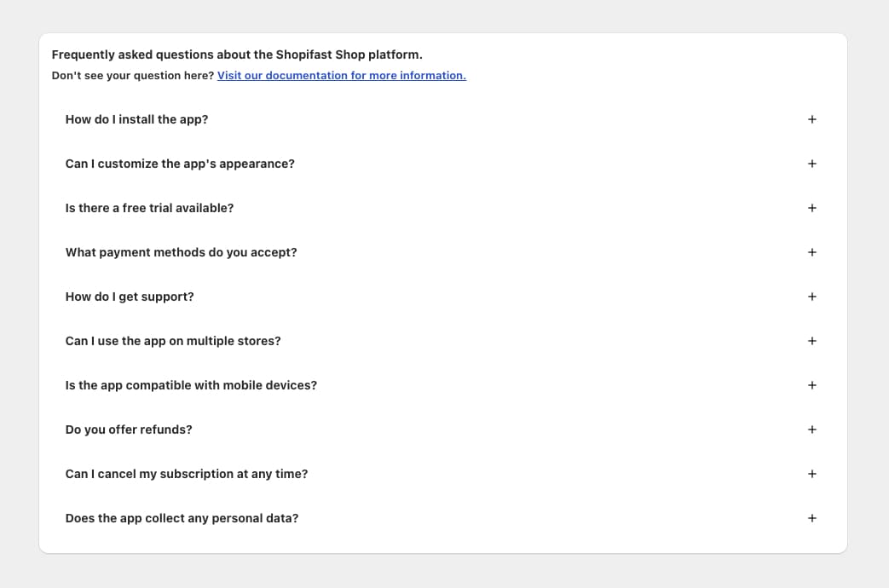
Task: Click plus icon beside personal data question
Action: click(x=811, y=518)
